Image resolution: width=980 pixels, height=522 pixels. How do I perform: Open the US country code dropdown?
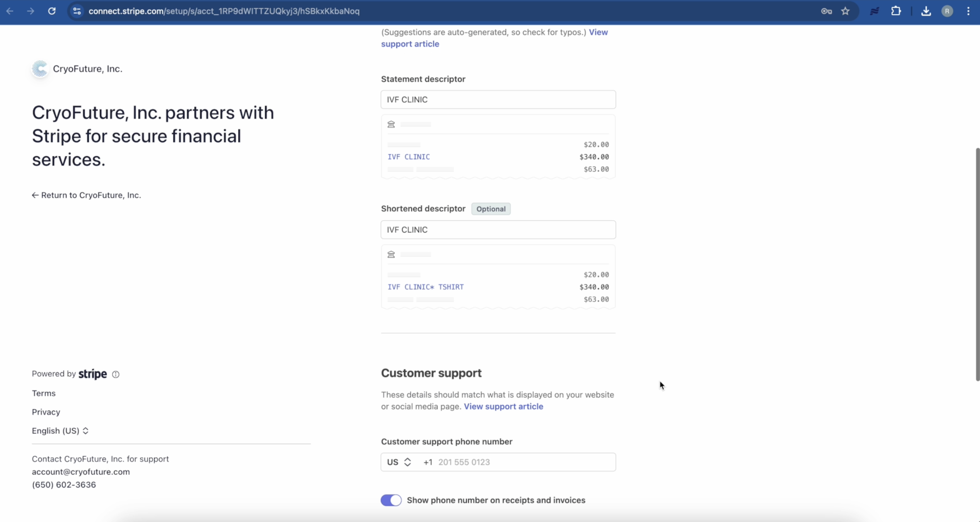click(x=399, y=462)
